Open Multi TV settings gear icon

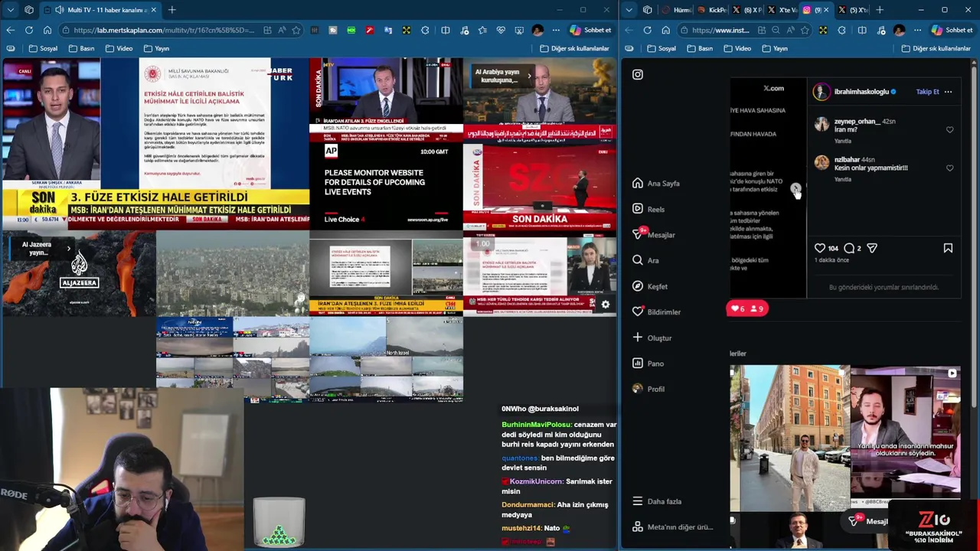point(605,305)
